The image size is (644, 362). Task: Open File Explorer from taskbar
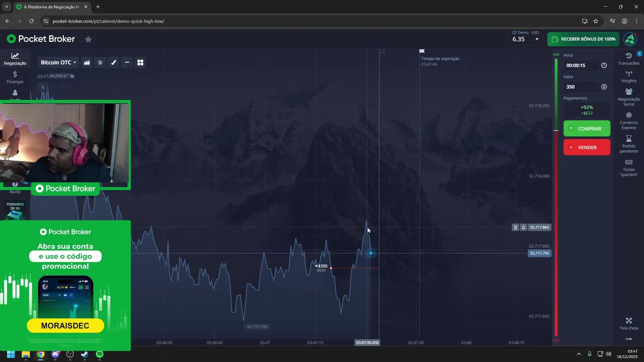(26, 354)
